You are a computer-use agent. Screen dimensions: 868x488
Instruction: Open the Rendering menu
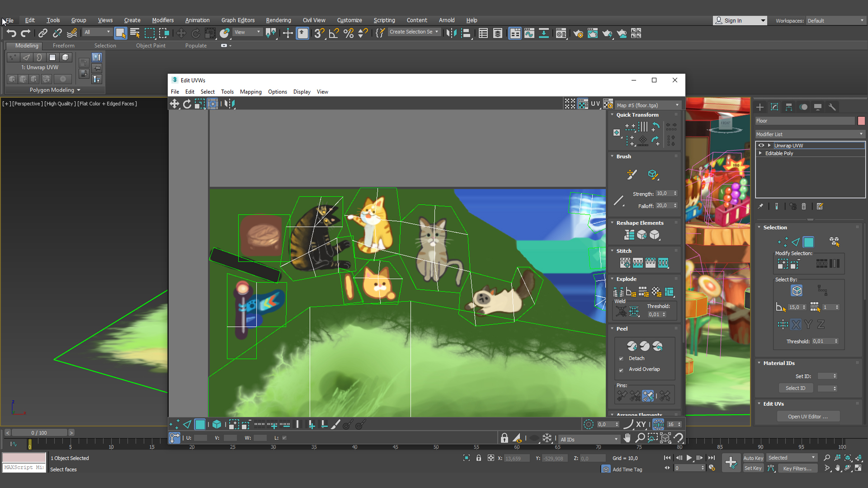point(278,20)
